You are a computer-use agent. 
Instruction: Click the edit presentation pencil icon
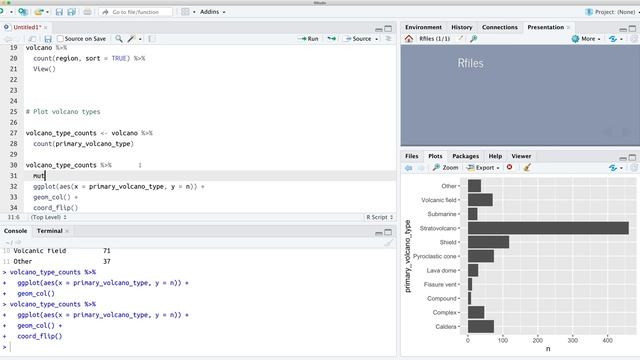(x=460, y=39)
